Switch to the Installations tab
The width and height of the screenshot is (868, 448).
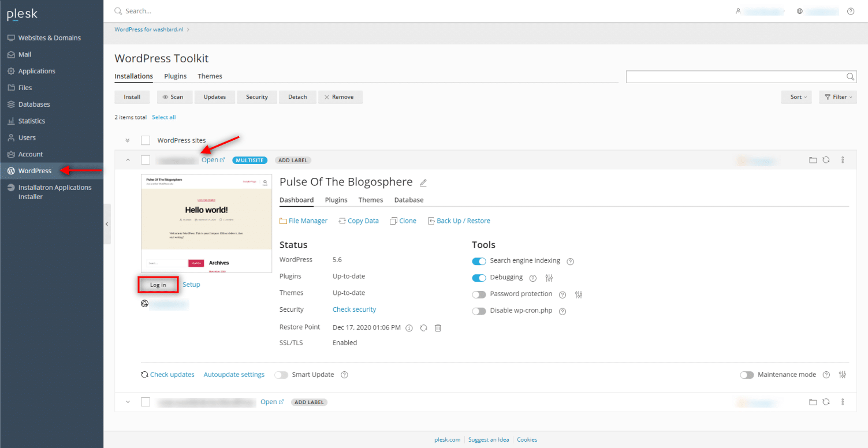[133, 76]
